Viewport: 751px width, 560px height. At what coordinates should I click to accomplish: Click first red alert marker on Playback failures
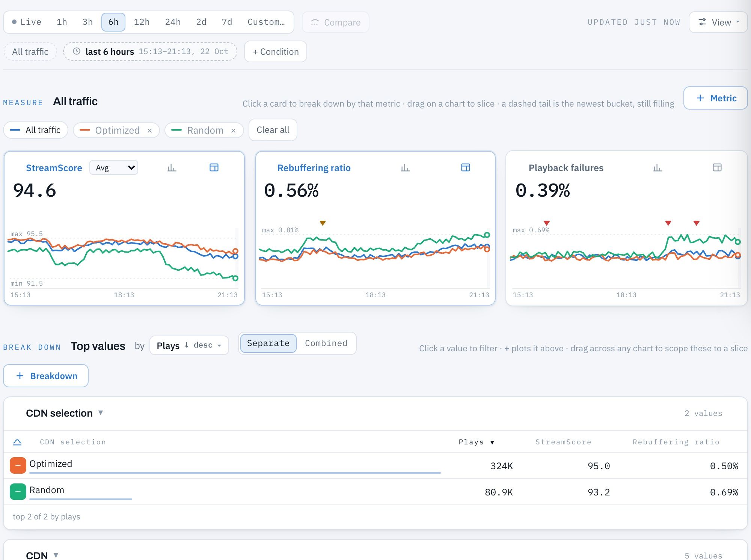tap(547, 223)
